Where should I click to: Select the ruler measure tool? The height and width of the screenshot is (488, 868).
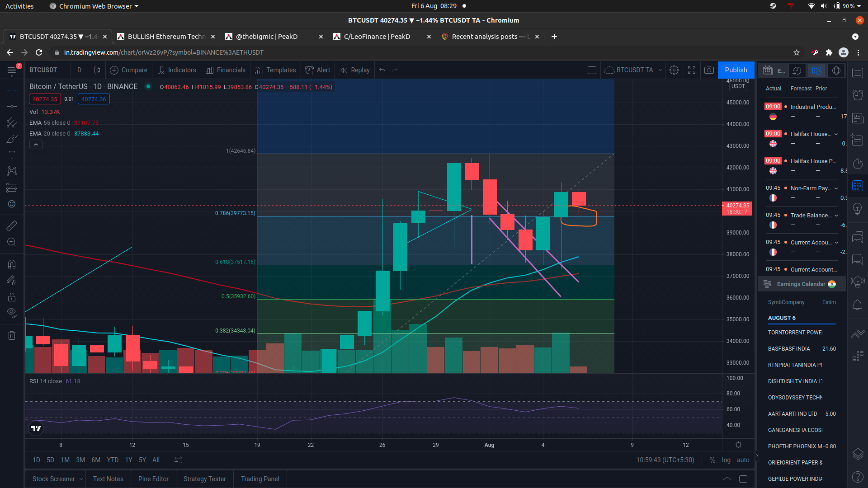click(x=12, y=225)
